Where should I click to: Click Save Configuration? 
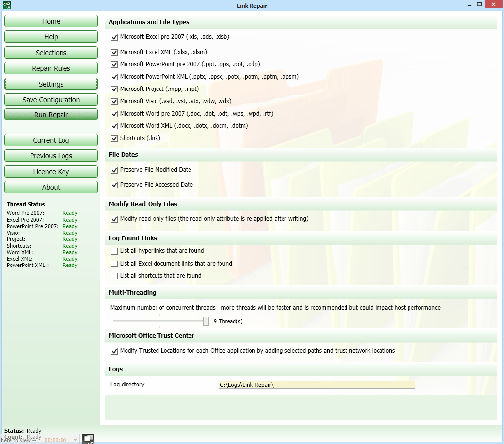click(x=51, y=99)
